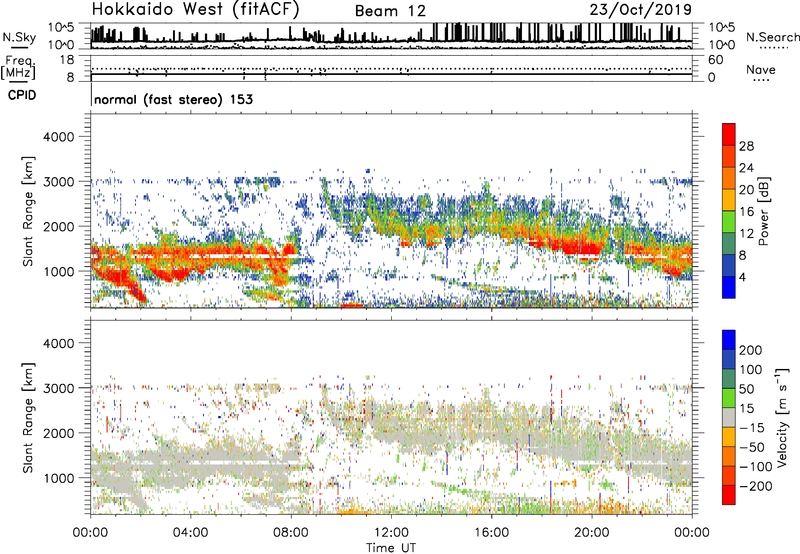Click "4000" on the velocity panel axis
Viewport: 800px width, 554px height.
tap(58, 343)
